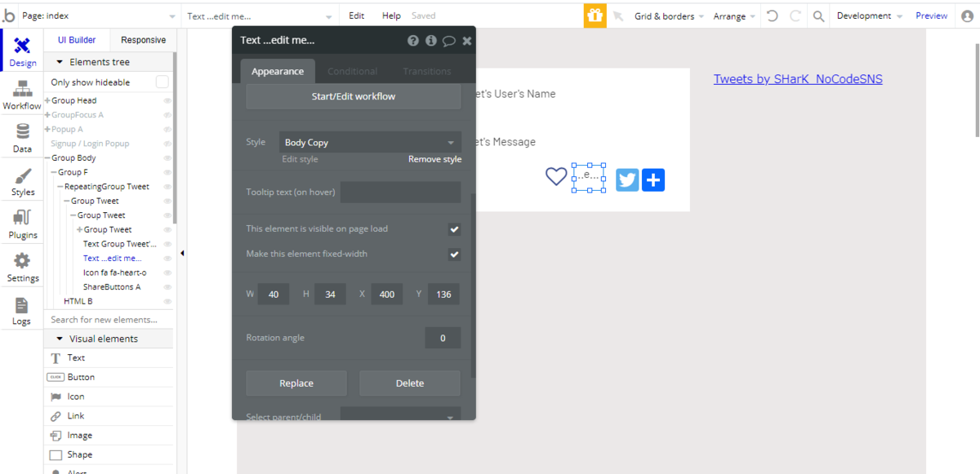Screen dimensions: 980x474
Task: Open the Plugins section
Action: [x=22, y=224]
